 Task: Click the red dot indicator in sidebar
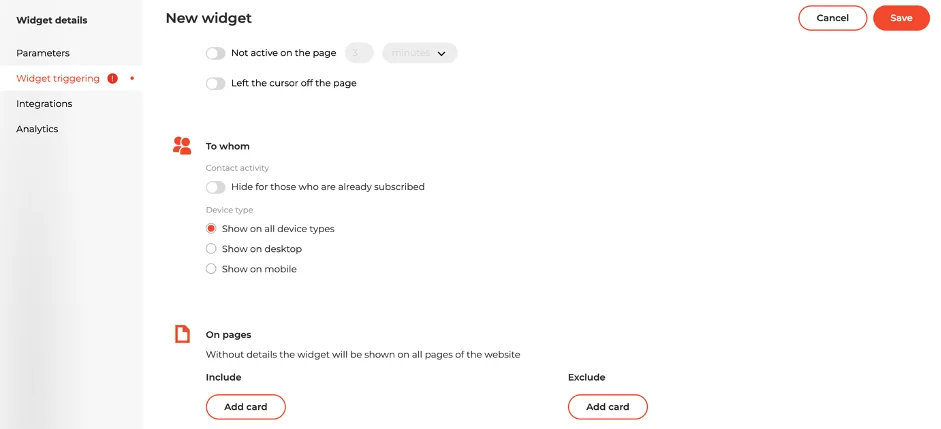pos(132,79)
